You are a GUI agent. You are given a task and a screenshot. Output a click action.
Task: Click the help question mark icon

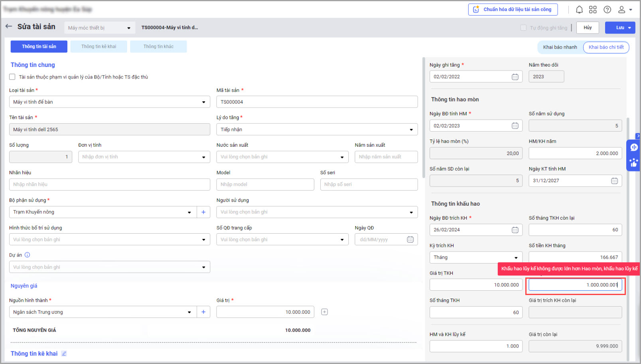(x=607, y=10)
